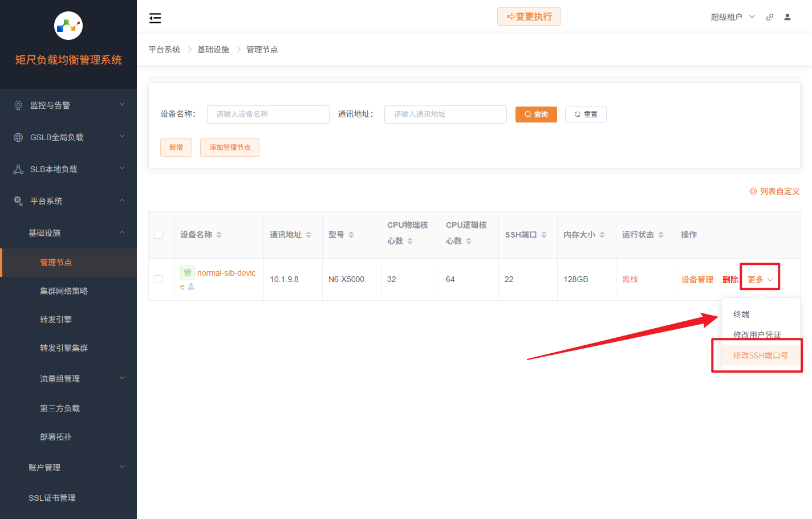Click the orange query button

pos(536,115)
